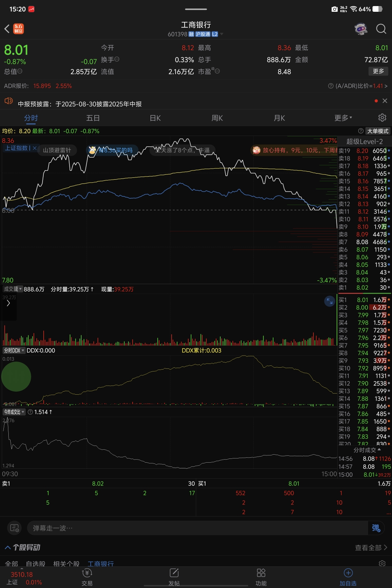Tap the 山顶避雷针 comment bubble
The image size is (392, 588).
coord(57,150)
